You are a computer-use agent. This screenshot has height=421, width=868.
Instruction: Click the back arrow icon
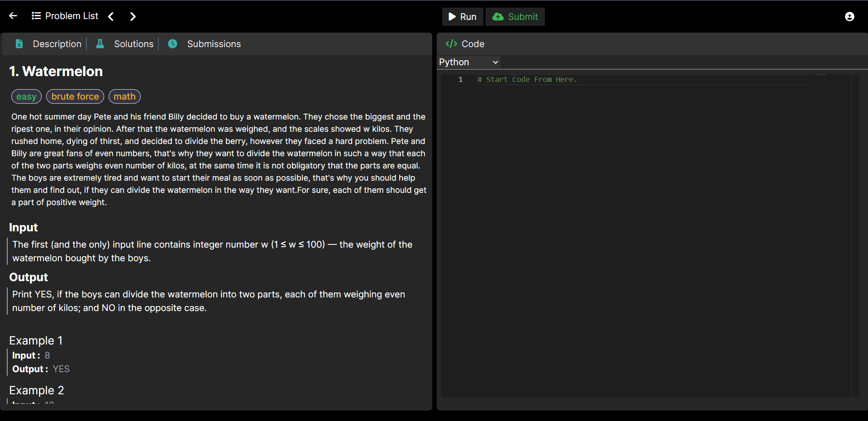(13, 16)
